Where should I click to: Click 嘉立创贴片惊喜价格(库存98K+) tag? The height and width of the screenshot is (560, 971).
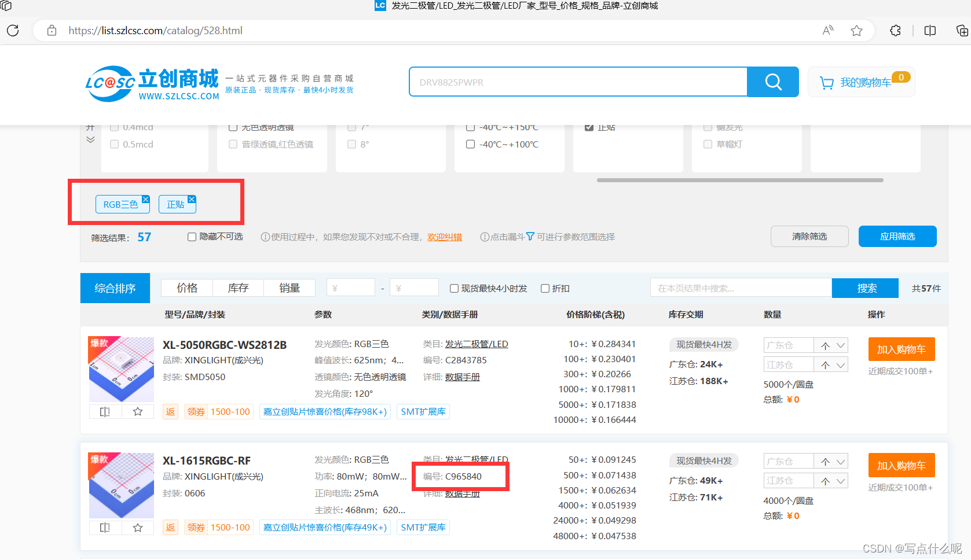click(325, 412)
